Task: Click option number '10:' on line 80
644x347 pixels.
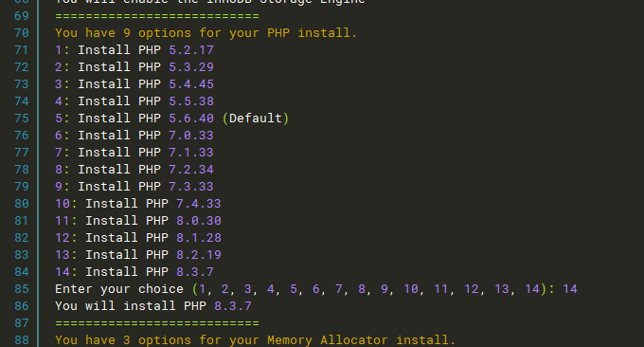Action: tap(66, 204)
